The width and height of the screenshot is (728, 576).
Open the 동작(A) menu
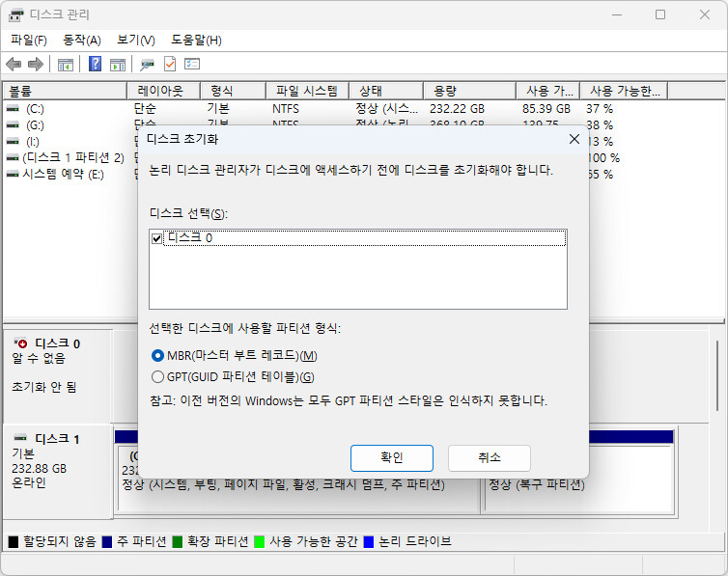click(82, 41)
